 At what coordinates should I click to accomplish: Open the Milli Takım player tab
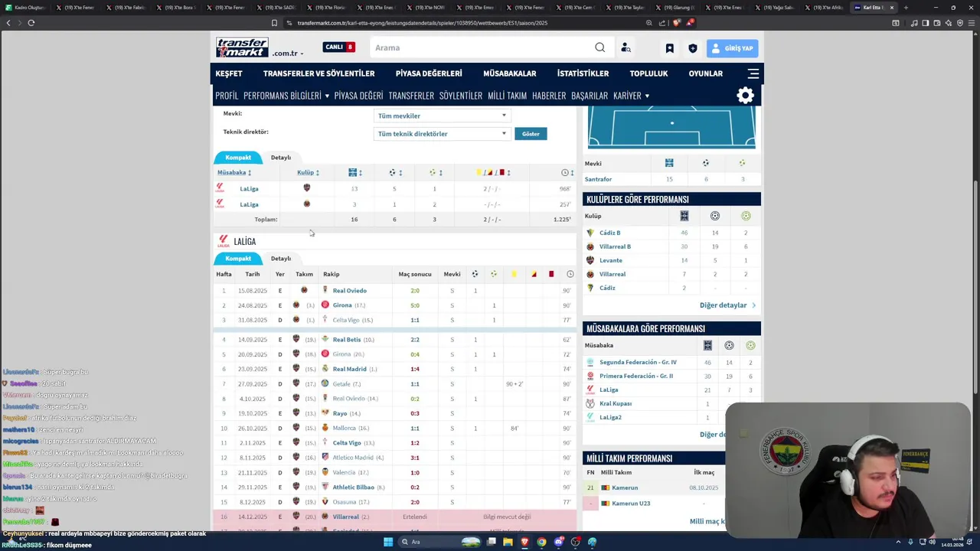coord(507,96)
